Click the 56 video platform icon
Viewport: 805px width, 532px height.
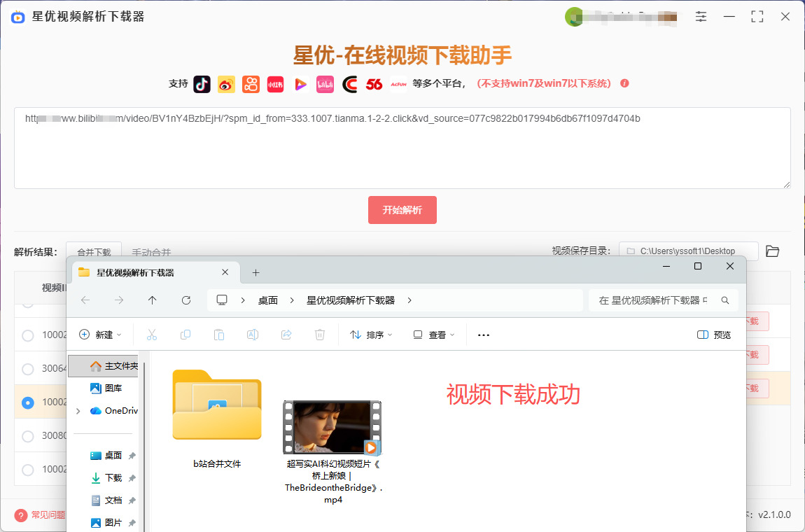click(374, 84)
